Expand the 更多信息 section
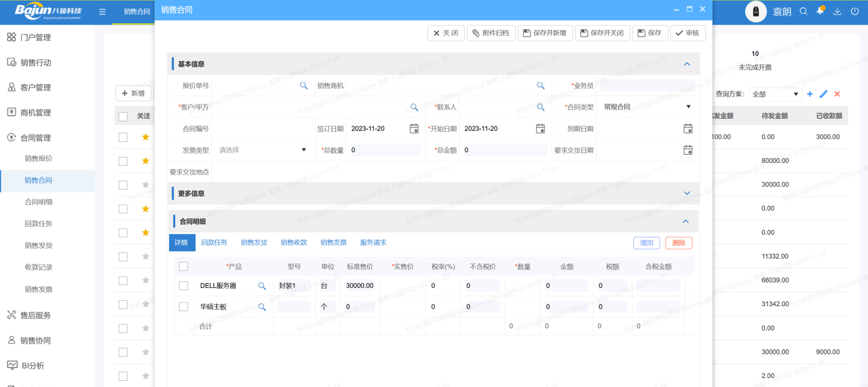 pos(687,193)
